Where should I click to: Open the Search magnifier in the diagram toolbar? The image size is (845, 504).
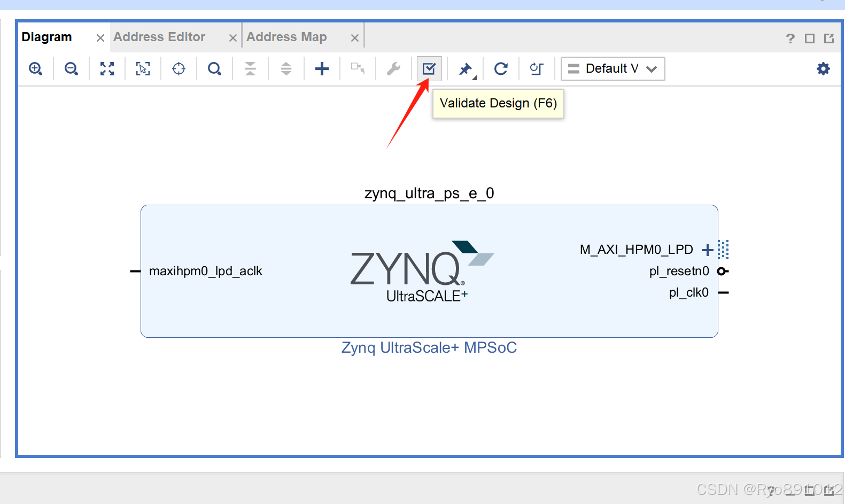[x=214, y=69]
